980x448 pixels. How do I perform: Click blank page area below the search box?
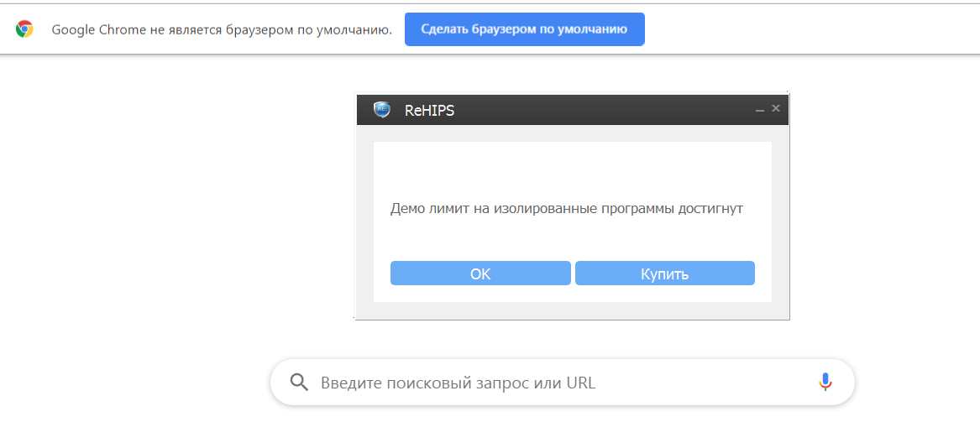point(563,428)
